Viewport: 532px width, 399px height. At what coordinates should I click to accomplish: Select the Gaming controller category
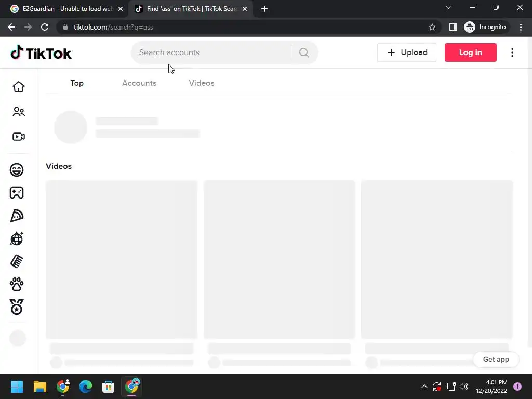(x=17, y=193)
